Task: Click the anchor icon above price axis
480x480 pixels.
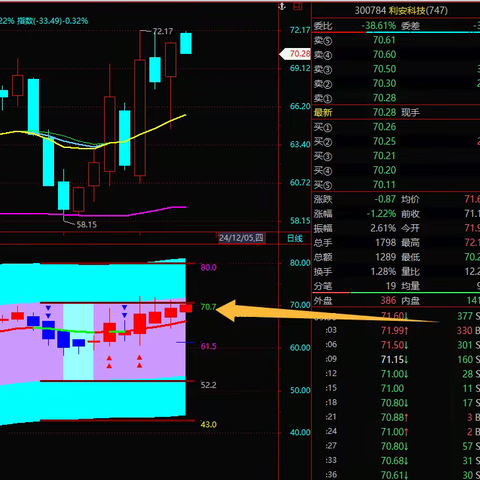Action: tap(282, 6)
